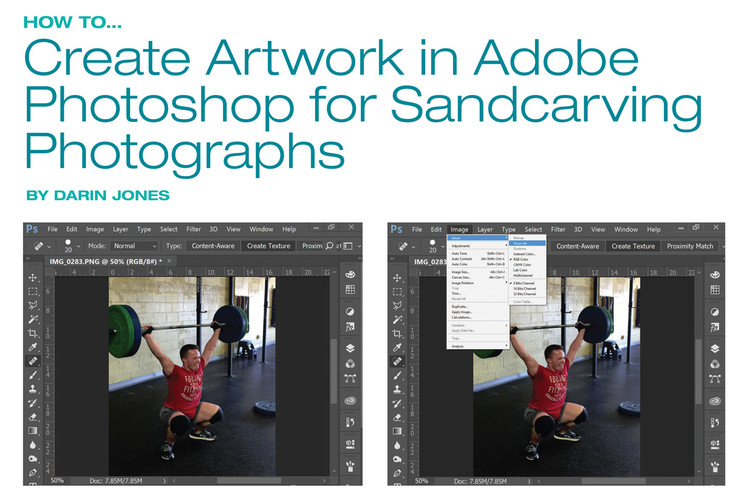Open workspace switcher icon in left window
The image size is (750, 500).
[348, 246]
